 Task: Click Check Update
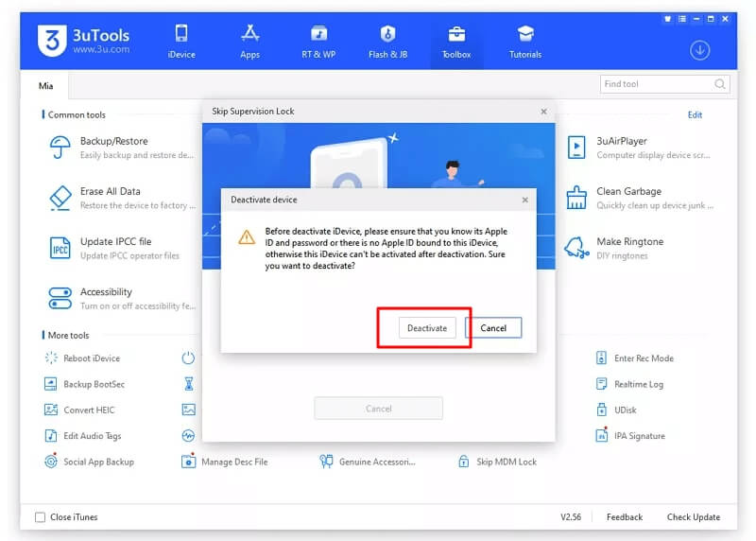(x=694, y=516)
